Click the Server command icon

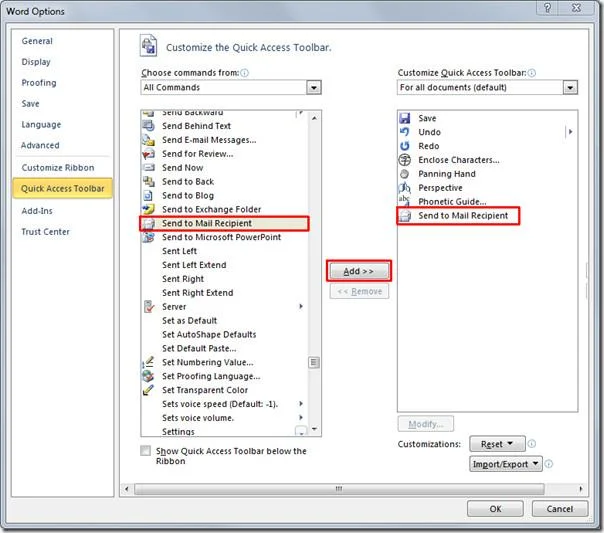click(x=148, y=307)
